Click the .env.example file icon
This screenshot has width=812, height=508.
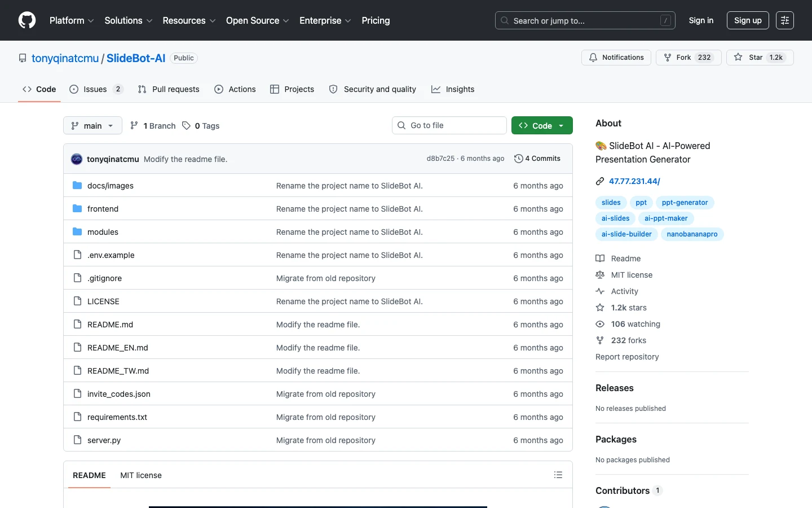pos(77,255)
